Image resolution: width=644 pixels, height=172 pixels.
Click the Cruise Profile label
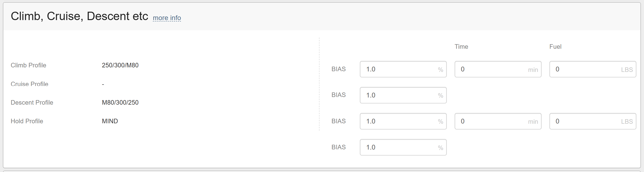point(30,84)
